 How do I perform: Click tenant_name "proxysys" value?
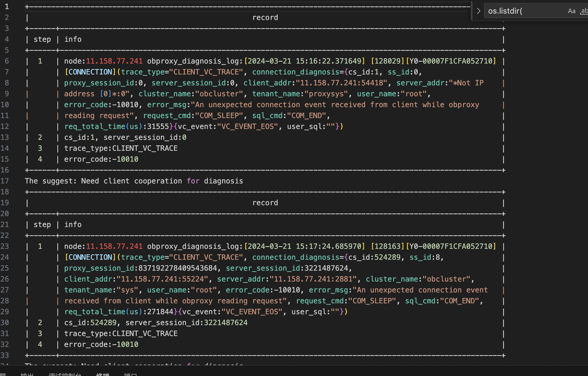(326, 94)
